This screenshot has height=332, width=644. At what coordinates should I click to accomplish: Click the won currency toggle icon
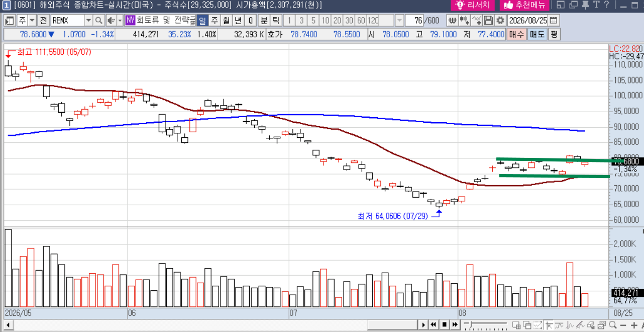click(x=452, y=21)
